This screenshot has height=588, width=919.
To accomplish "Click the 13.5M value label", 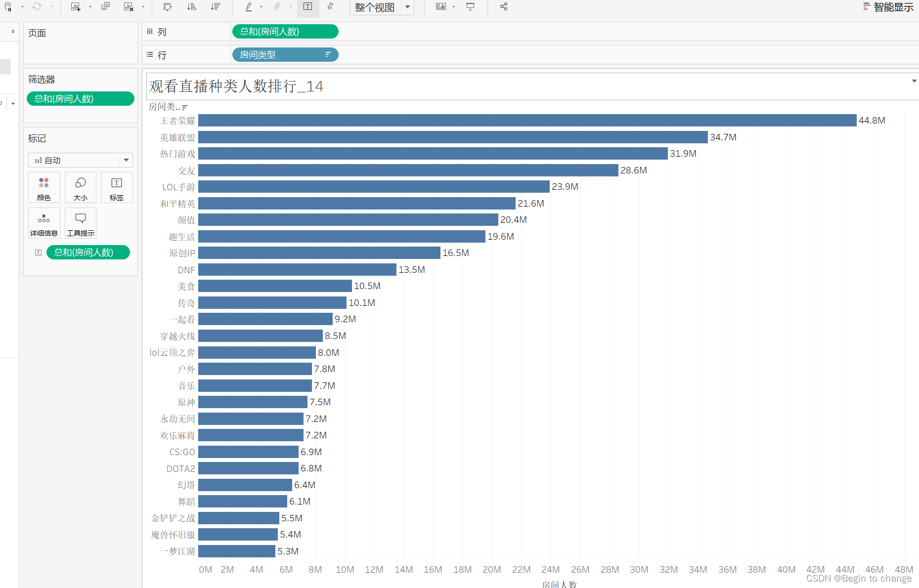I will tap(412, 270).
